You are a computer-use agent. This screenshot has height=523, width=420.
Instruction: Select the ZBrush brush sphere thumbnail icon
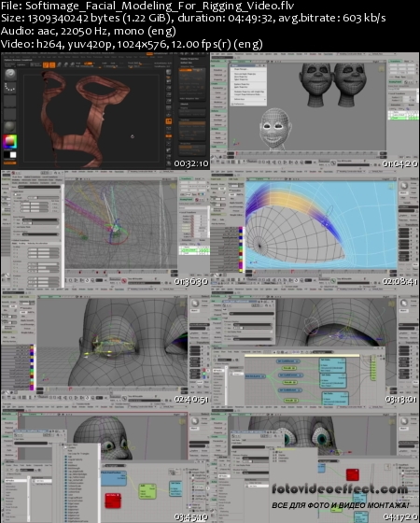pyautogui.click(x=10, y=74)
